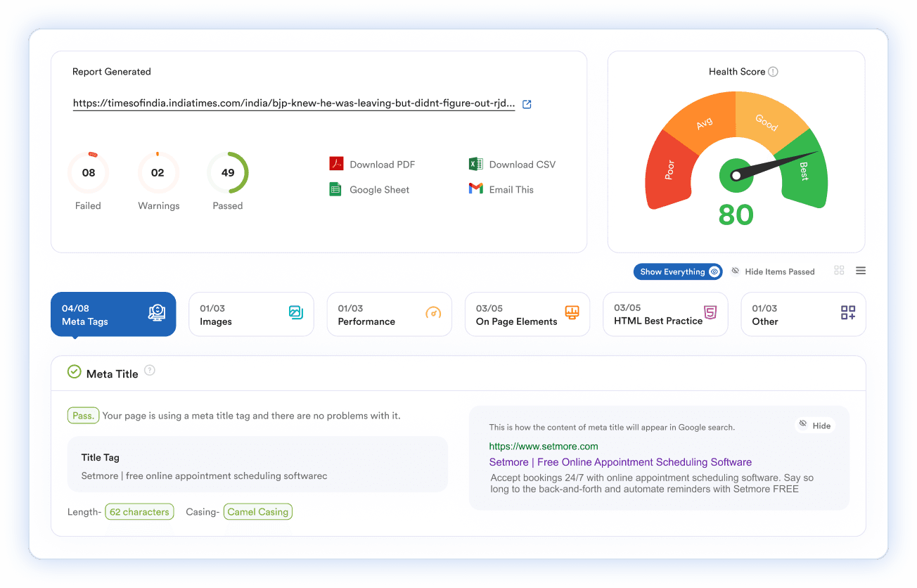Viewport: 917px width, 588px height.
Task: Switch to grid view layout icon
Action: (839, 271)
